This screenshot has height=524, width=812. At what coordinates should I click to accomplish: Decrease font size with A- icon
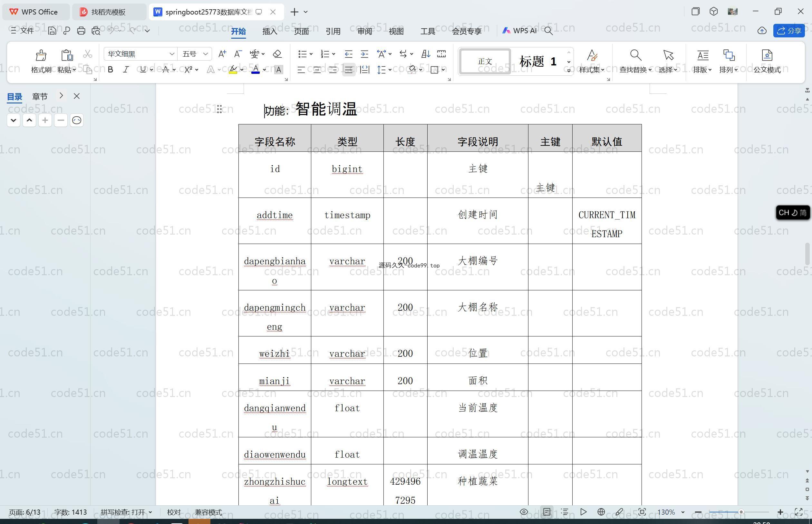click(x=238, y=54)
